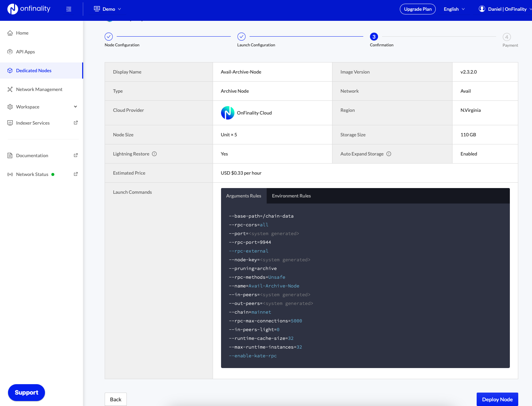This screenshot has height=406, width=532.
Task: Go to Launch Configuration step
Action: (242, 37)
